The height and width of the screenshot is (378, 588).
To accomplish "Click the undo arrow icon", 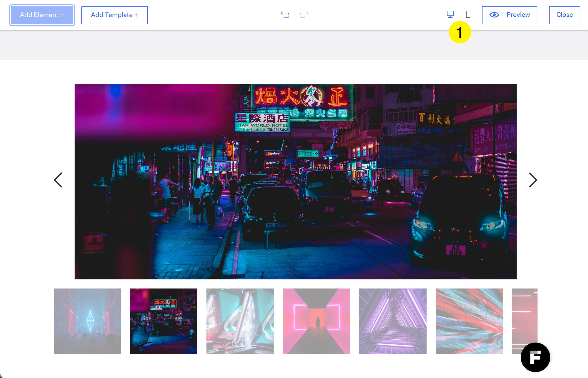I will tap(285, 15).
